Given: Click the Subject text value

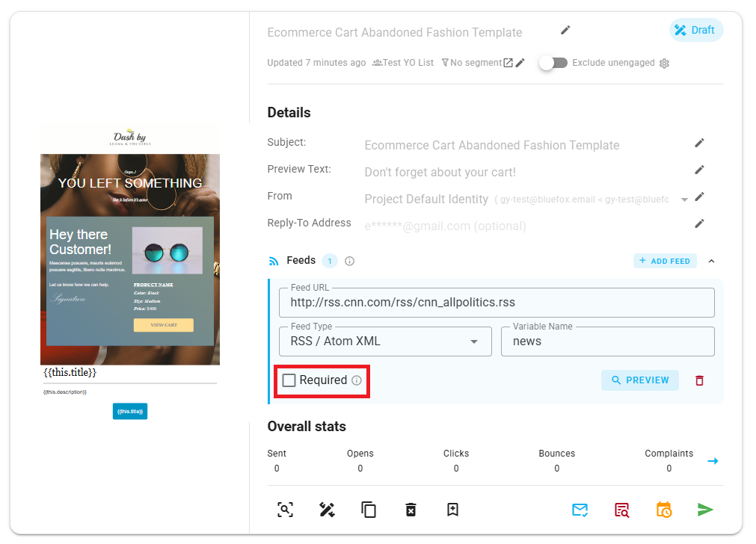Looking at the screenshot, I should pos(492,145).
